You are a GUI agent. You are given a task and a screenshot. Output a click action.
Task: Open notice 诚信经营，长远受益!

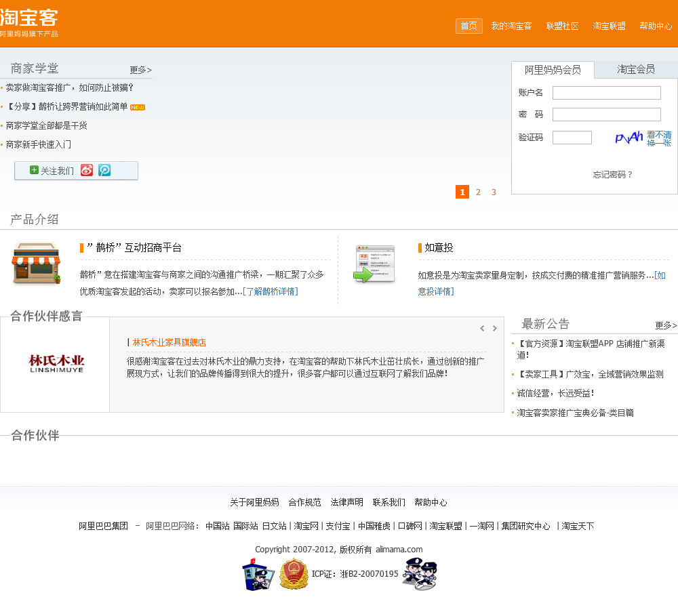pyautogui.click(x=556, y=393)
